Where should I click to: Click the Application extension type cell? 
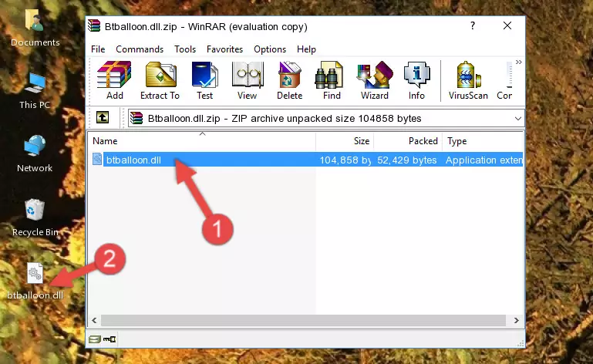pos(484,160)
